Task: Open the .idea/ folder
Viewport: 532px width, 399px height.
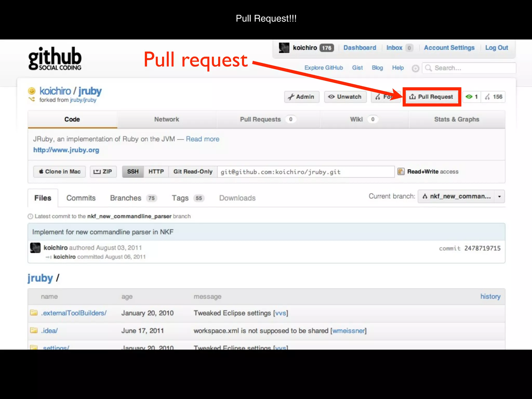Action: tap(49, 331)
